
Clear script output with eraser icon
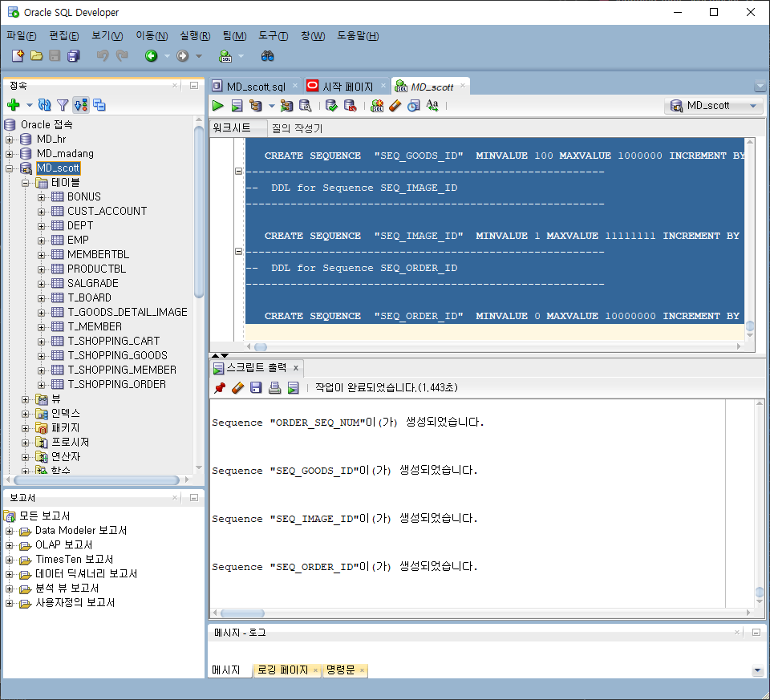(237, 388)
